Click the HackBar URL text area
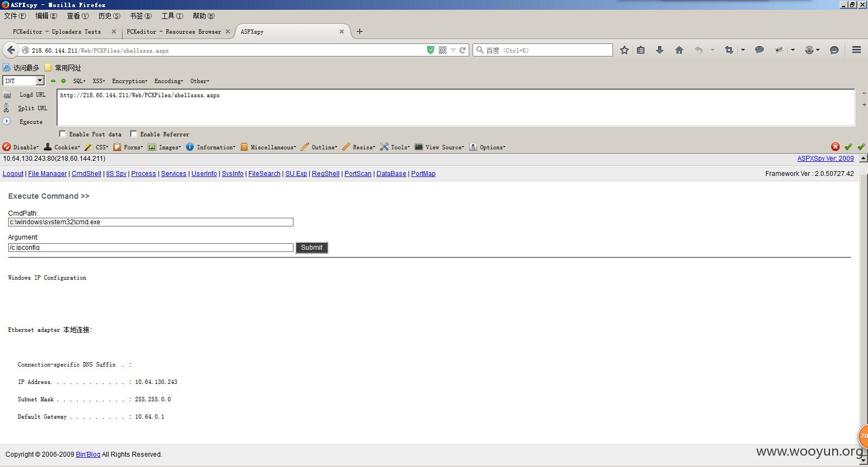 tap(456, 108)
